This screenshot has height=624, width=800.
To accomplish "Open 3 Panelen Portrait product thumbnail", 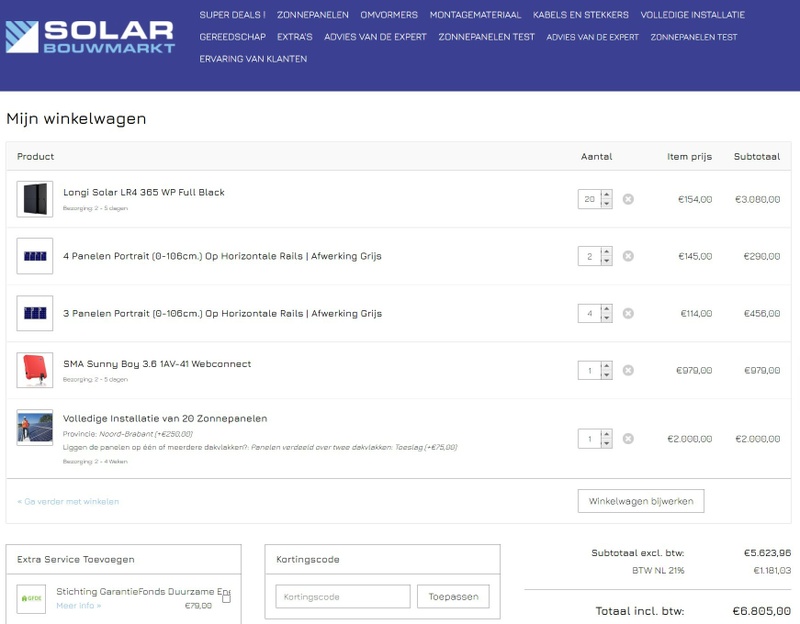I will 35,313.
